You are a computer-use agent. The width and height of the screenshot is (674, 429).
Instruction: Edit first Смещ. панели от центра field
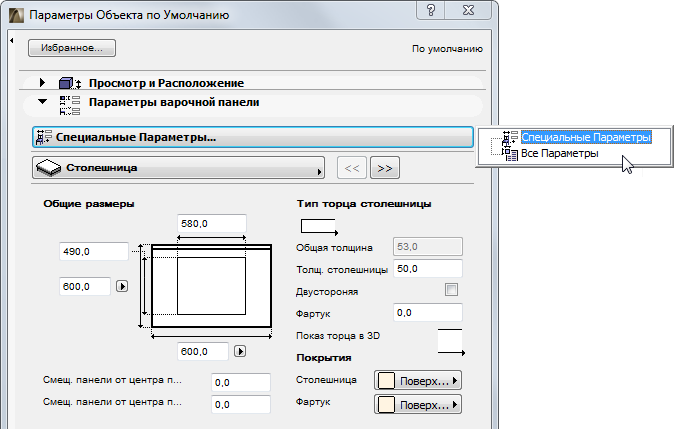pyautogui.click(x=241, y=383)
